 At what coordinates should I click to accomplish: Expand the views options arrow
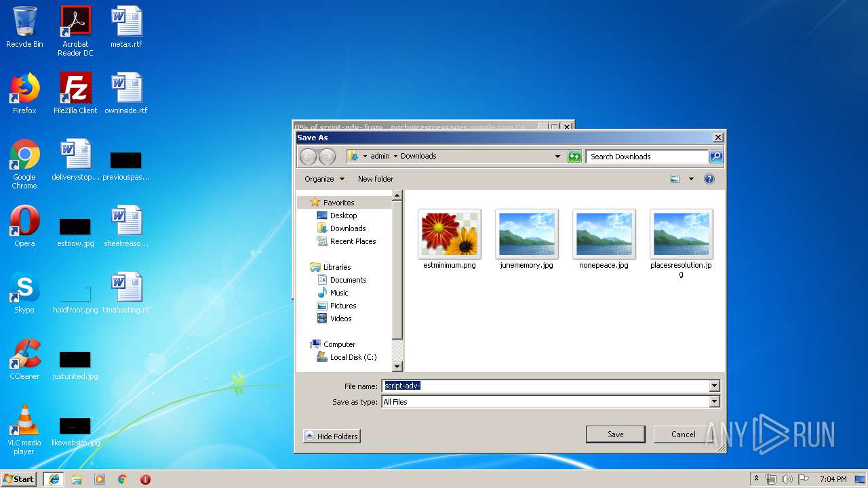click(x=691, y=179)
